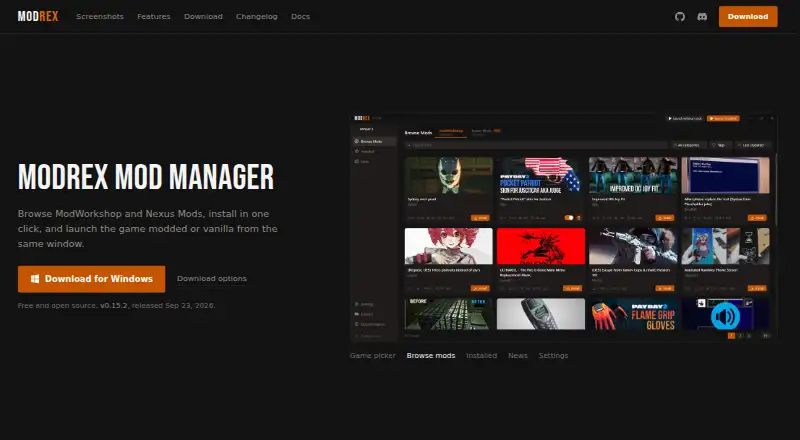The width and height of the screenshot is (800, 440).
Task: Click Launch without mods in the preview
Action: [x=685, y=118]
